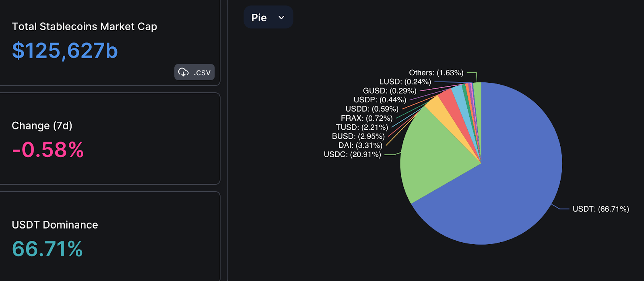Click the cloud download icon
This screenshot has width=644, height=281.
click(184, 72)
